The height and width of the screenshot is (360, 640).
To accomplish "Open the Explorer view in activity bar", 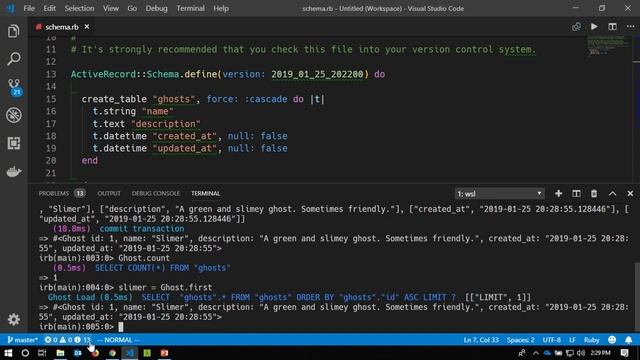I will tap(13, 31).
